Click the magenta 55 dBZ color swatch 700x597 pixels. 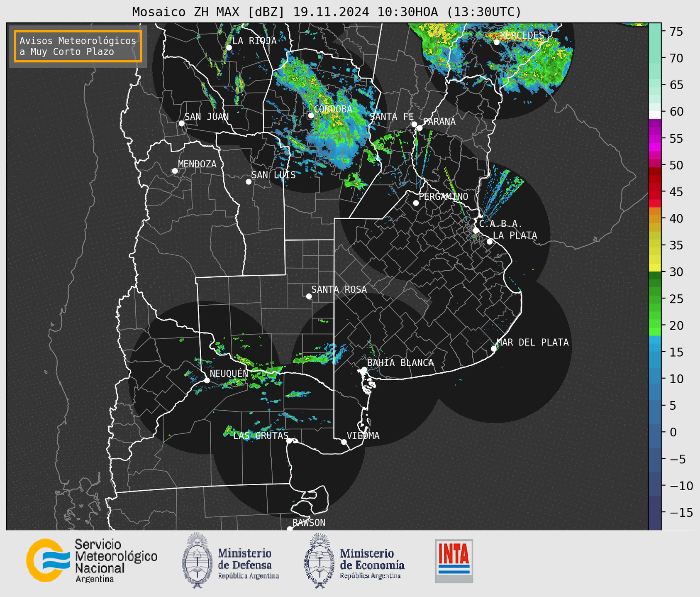[655, 139]
